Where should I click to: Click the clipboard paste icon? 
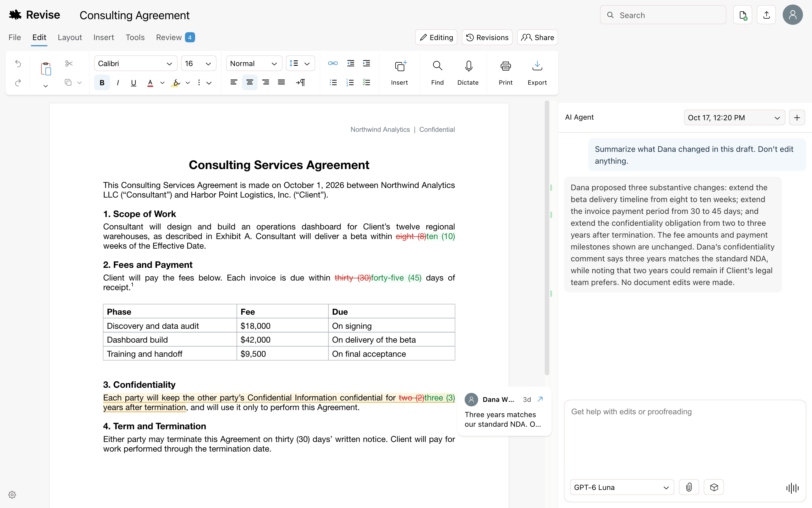click(46, 69)
